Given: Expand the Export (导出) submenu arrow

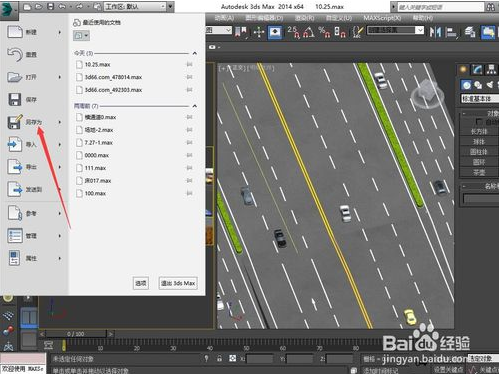Looking at the screenshot, I should point(60,167).
